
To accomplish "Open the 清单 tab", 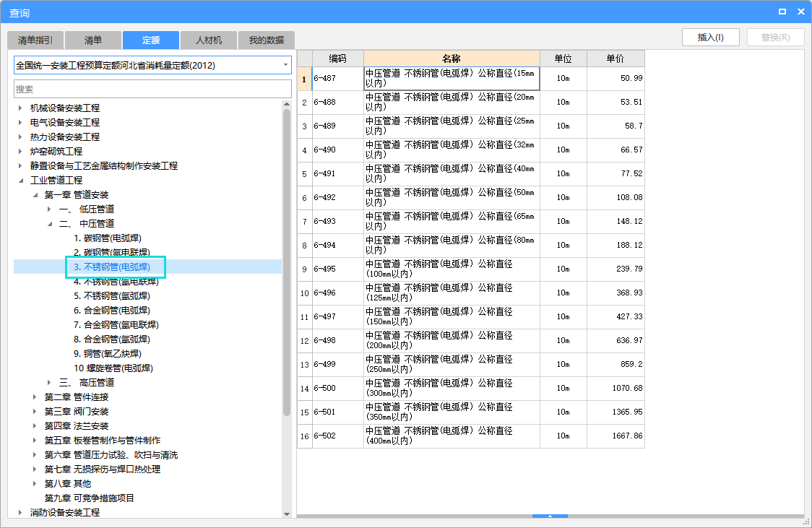I will click(93, 40).
